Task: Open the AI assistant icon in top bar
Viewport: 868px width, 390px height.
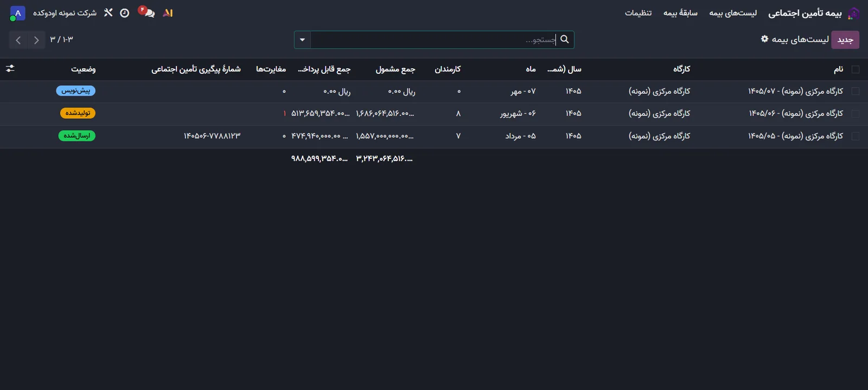Action: pos(168,13)
